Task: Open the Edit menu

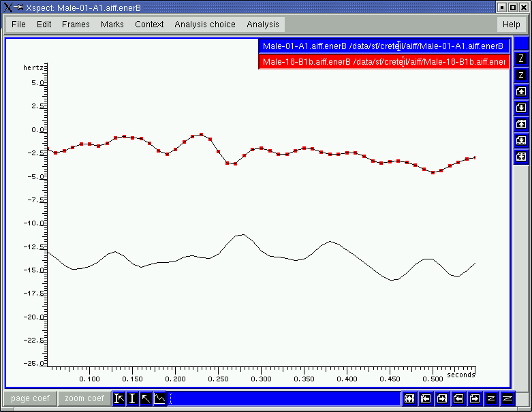Action: click(x=44, y=25)
